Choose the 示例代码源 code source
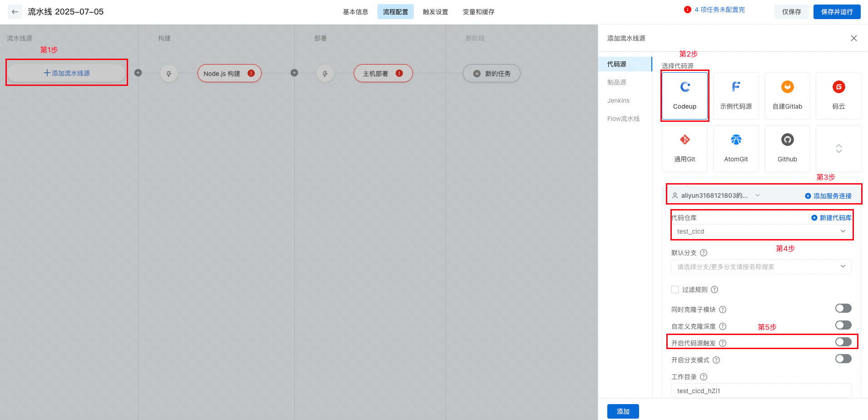The image size is (868, 420). 736,87
